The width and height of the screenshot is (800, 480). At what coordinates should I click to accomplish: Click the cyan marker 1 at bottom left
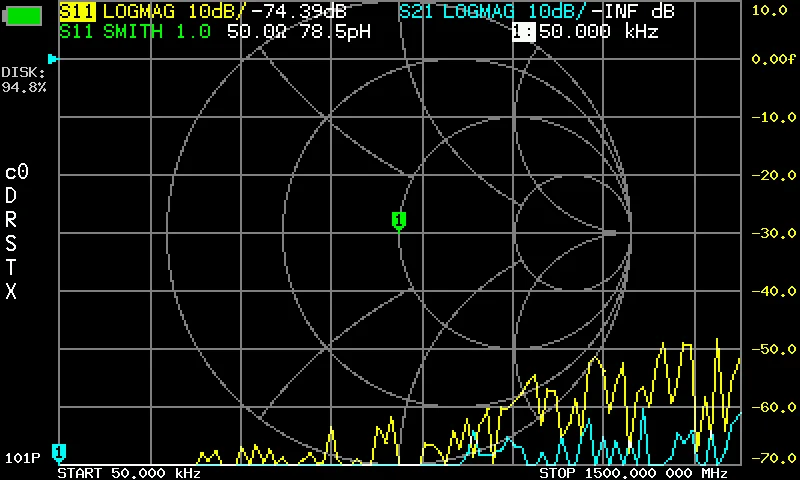(x=59, y=452)
